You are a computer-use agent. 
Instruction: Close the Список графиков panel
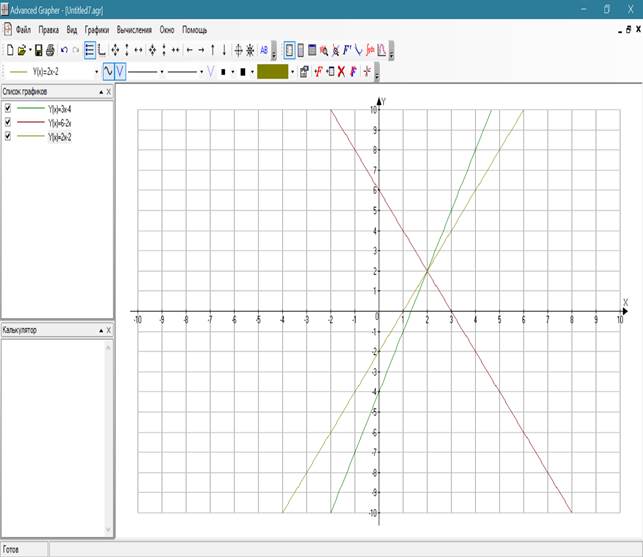[x=109, y=92]
